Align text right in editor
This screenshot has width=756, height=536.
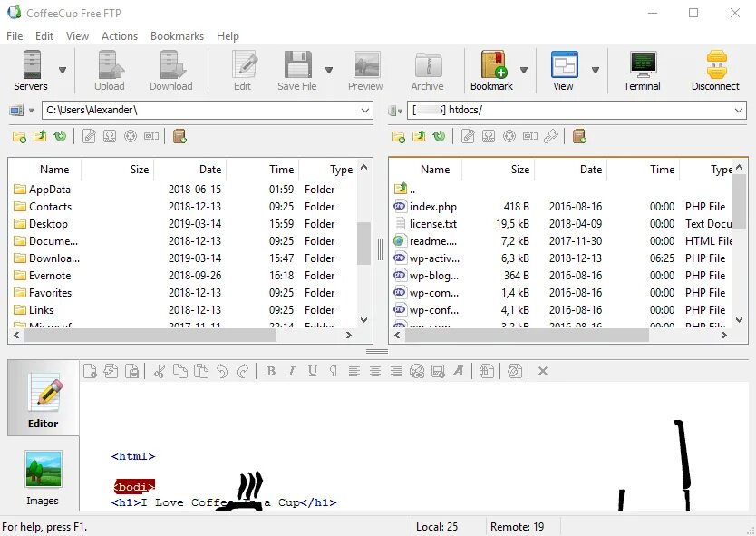396,371
